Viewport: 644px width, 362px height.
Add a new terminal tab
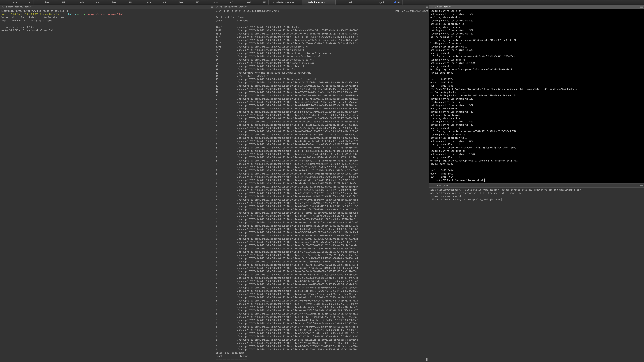point(405,2)
